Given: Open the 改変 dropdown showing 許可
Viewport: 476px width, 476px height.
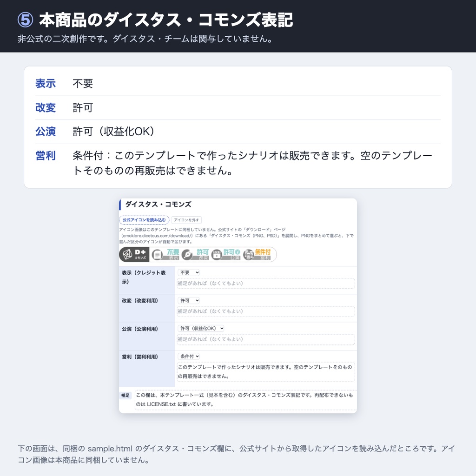Looking at the screenshot, I should tap(189, 301).
